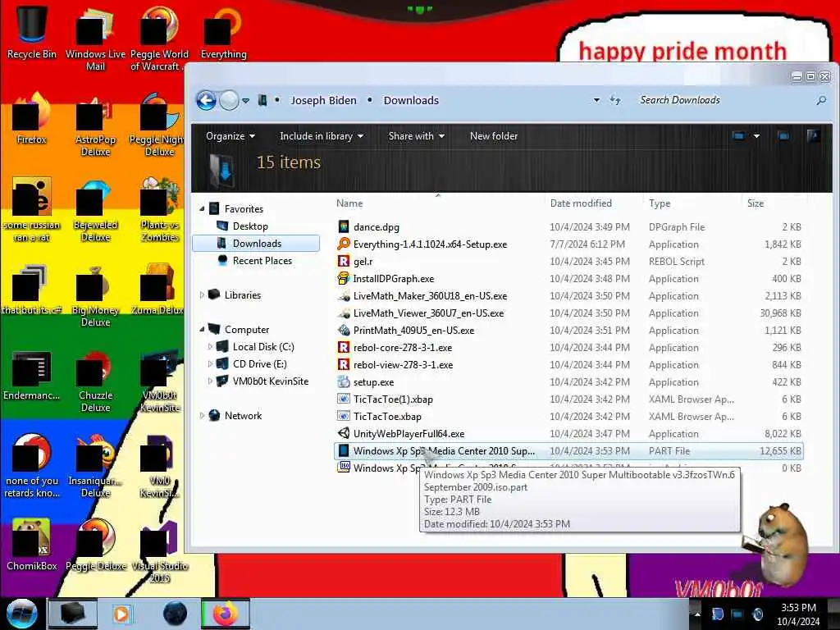
Task: Select LiveMath_Viewer_360U7_en-US.exe file
Action: point(428,313)
